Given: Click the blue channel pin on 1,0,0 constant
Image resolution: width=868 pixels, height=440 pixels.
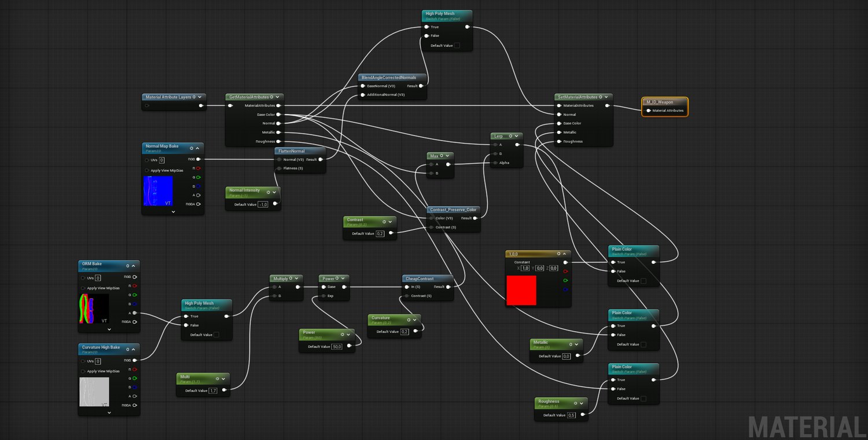Looking at the screenshot, I should click(565, 289).
